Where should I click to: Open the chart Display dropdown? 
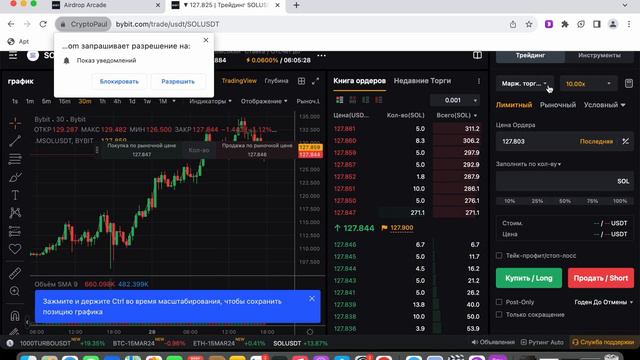(264, 101)
